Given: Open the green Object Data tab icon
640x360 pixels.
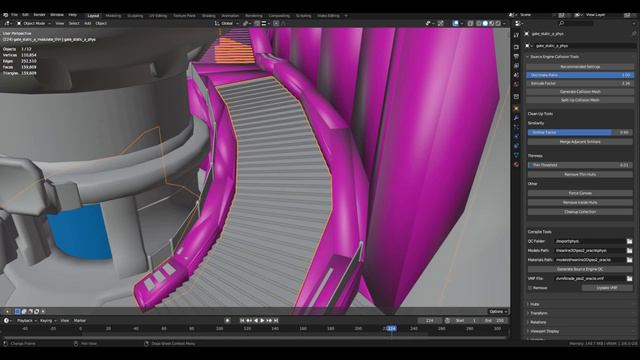Looking at the screenshot, I should pos(516,155).
